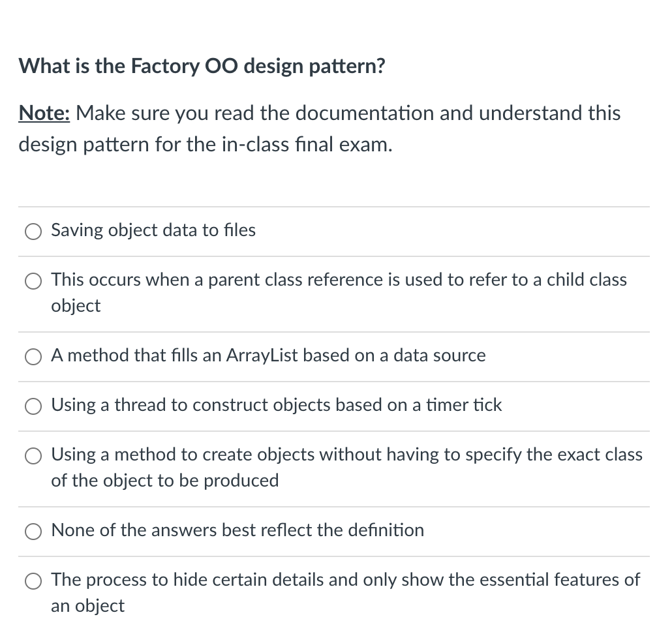The height and width of the screenshot is (634, 672).
Task: Click the timer tick answer label
Action: [x=277, y=405]
